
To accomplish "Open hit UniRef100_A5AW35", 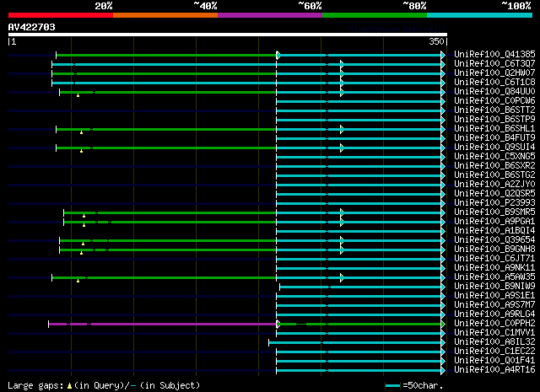I will tap(494, 277).
